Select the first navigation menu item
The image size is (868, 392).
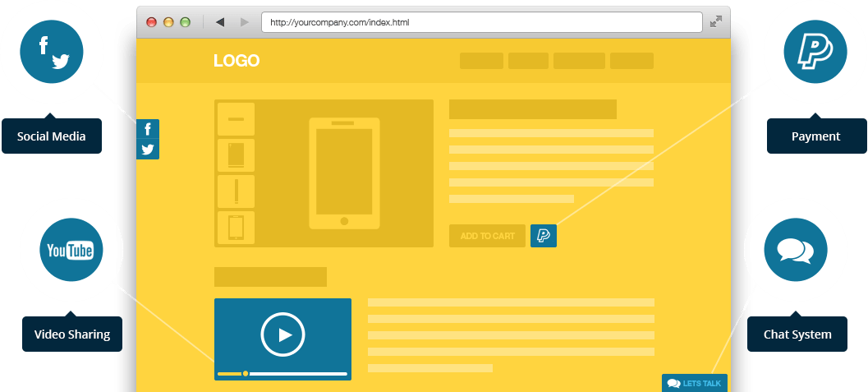(x=481, y=61)
